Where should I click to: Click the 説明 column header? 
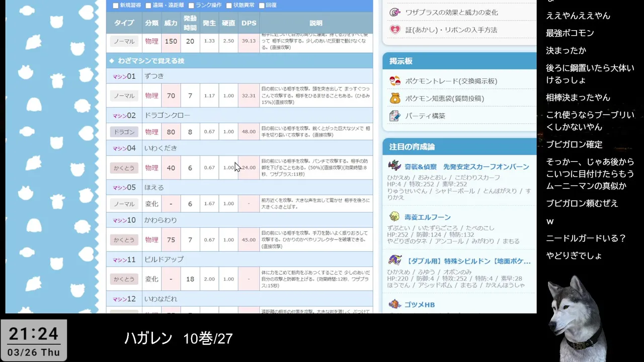[316, 23]
